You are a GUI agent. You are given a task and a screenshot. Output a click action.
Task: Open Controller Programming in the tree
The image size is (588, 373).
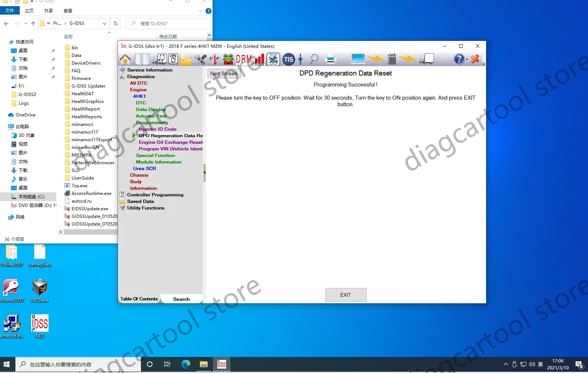[x=155, y=195]
